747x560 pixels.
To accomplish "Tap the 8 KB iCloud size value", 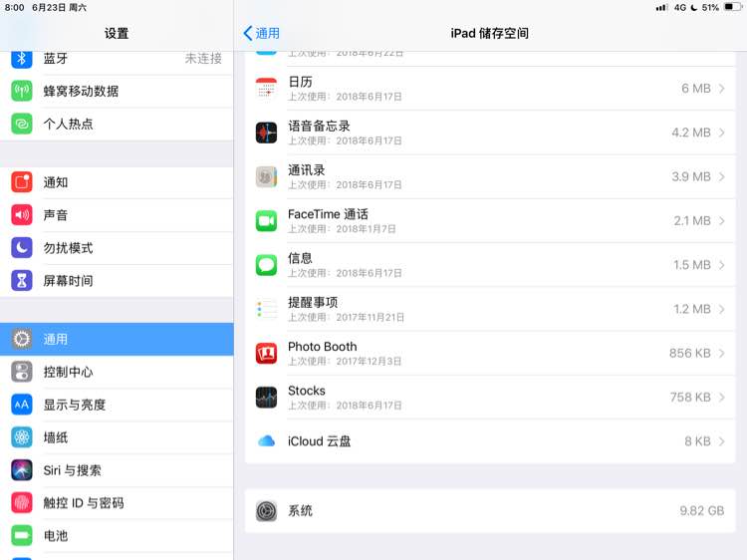I will (697, 441).
